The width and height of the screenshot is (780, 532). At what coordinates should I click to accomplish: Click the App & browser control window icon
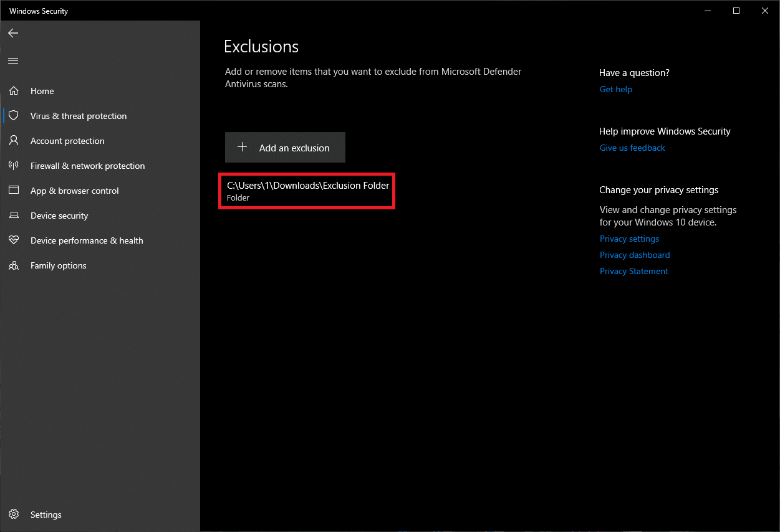(14, 191)
